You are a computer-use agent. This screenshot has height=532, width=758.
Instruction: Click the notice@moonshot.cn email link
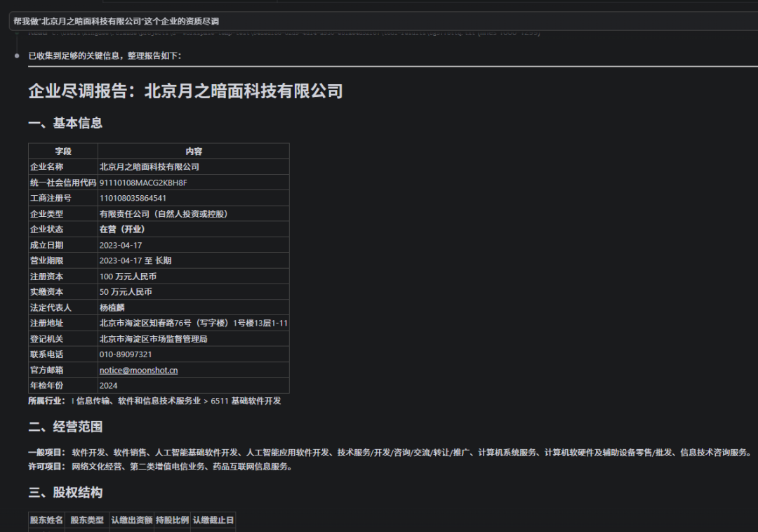(x=138, y=370)
